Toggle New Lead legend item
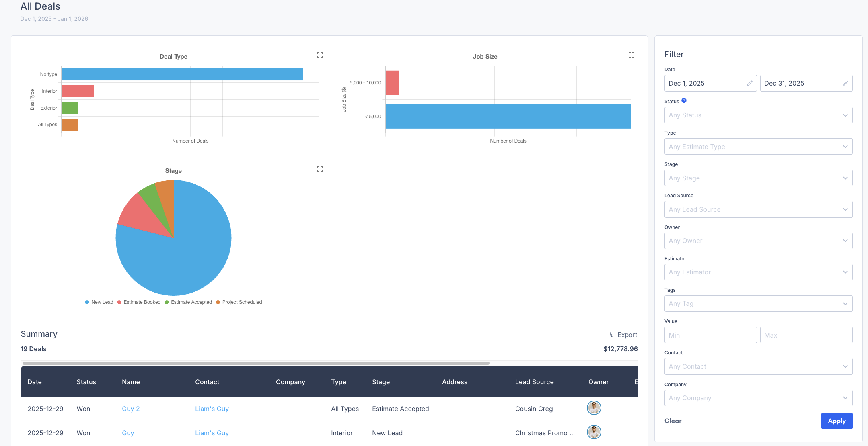This screenshot has width=868, height=446. pos(99,302)
